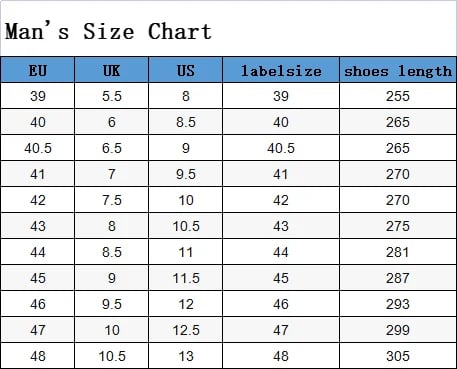457x369 pixels.
Task: Select the shoes length column header
Action: tap(398, 70)
